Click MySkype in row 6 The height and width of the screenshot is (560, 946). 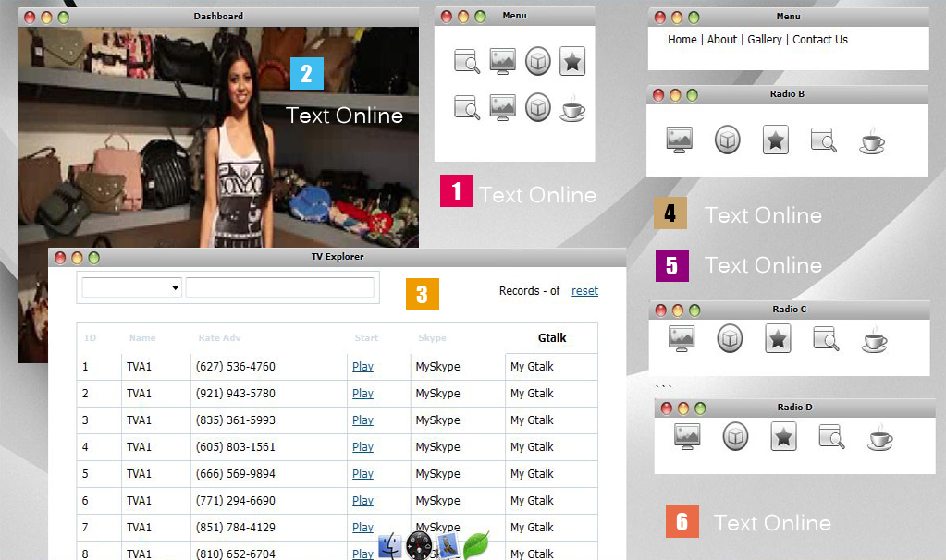pyautogui.click(x=438, y=501)
